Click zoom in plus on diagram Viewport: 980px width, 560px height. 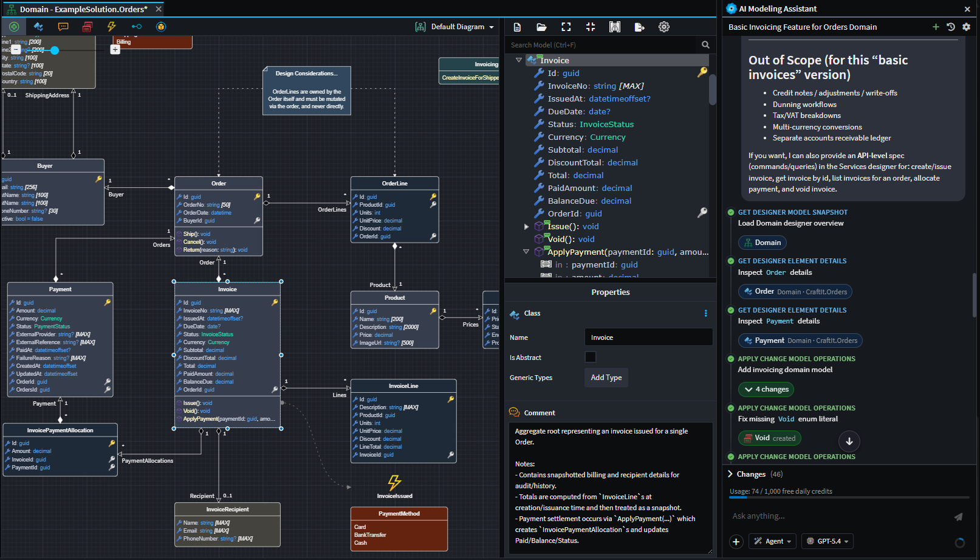[x=115, y=49]
